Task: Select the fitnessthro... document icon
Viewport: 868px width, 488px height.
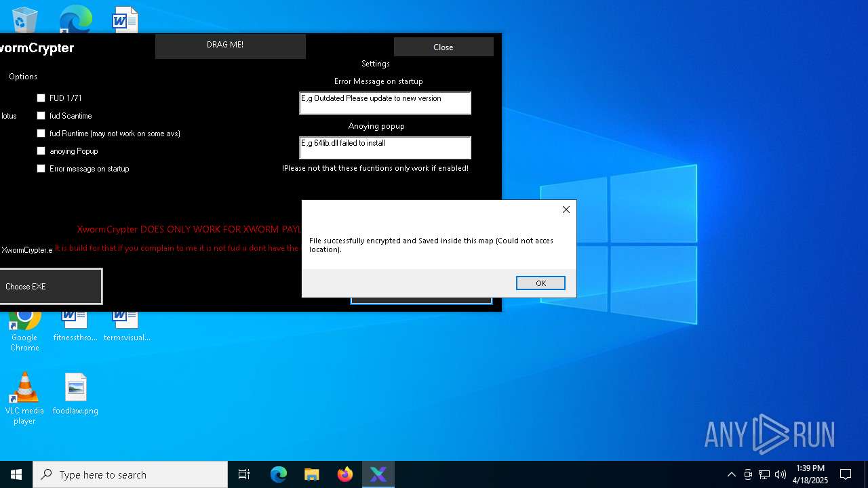Action: click(75, 327)
